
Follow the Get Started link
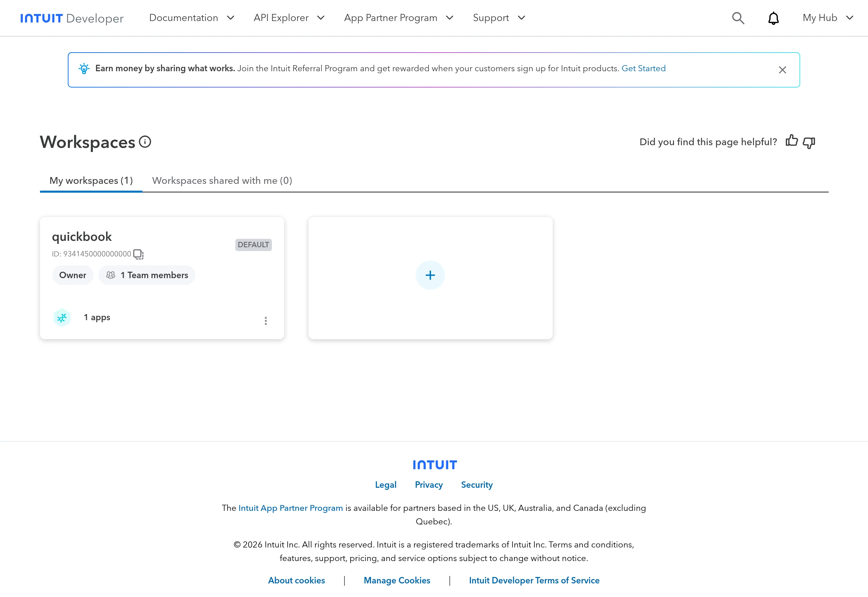click(643, 69)
